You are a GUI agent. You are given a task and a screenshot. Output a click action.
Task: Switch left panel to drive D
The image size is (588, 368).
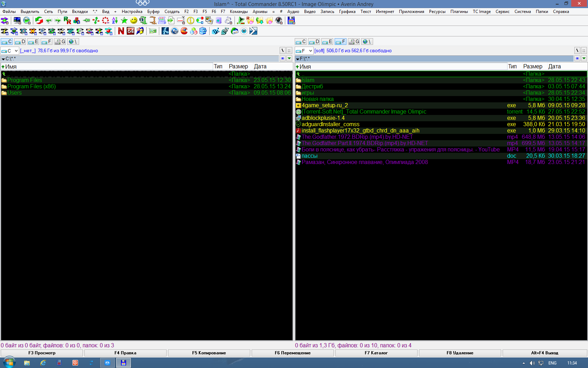[x=20, y=42]
